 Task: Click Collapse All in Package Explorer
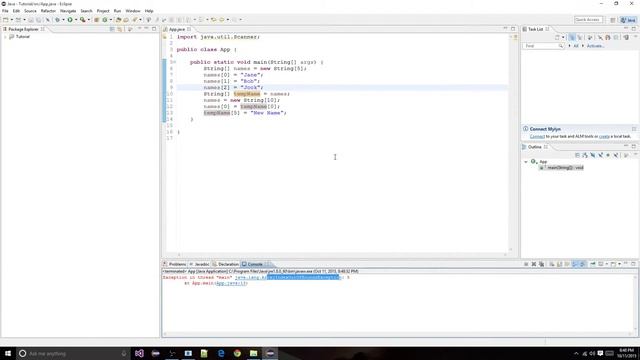coord(112,29)
